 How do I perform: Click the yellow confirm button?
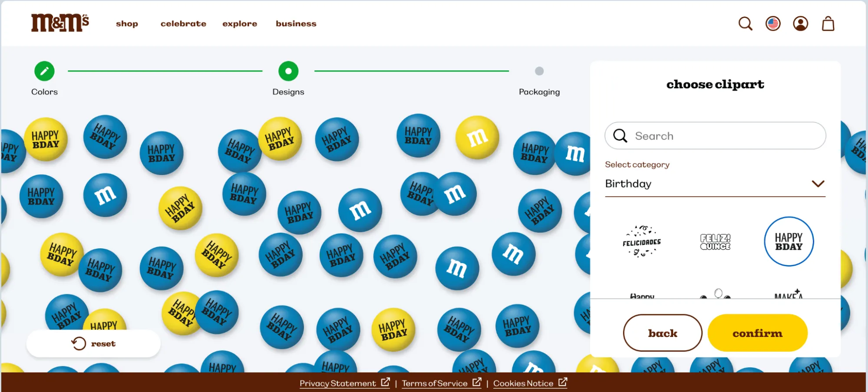pyautogui.click(x=757, y=333)
